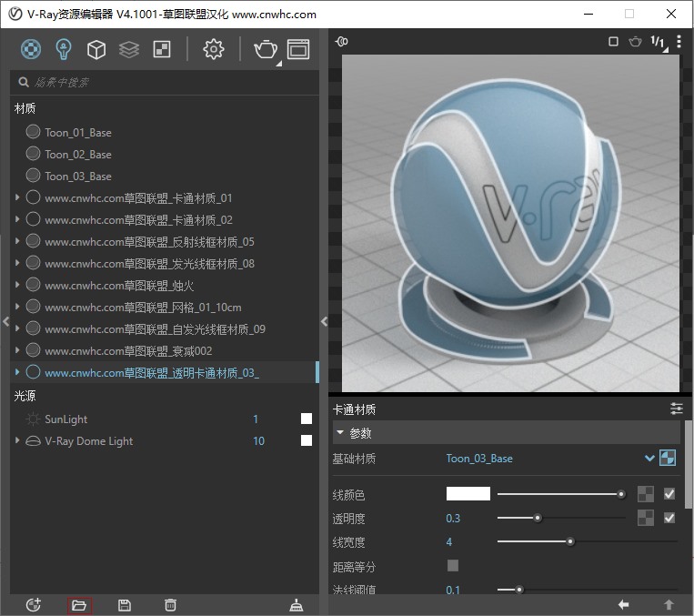
Task: Click the white line color swatch
Action: point(468,494)
